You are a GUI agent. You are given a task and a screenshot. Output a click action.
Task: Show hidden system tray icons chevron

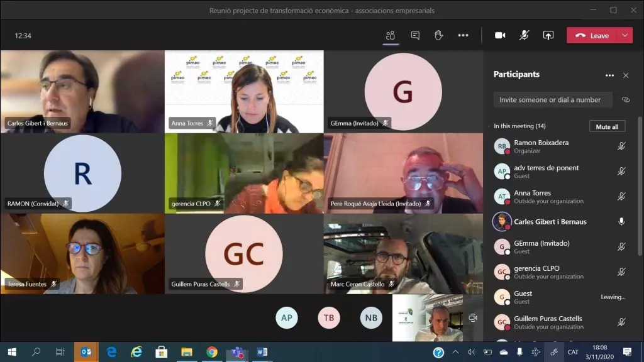455,352
